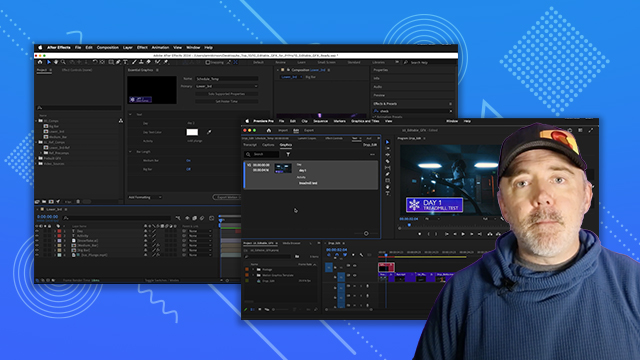Select the Pen tool in Premiere Pro tools
This screenshot has height=360, width=640.
(387, 174)
